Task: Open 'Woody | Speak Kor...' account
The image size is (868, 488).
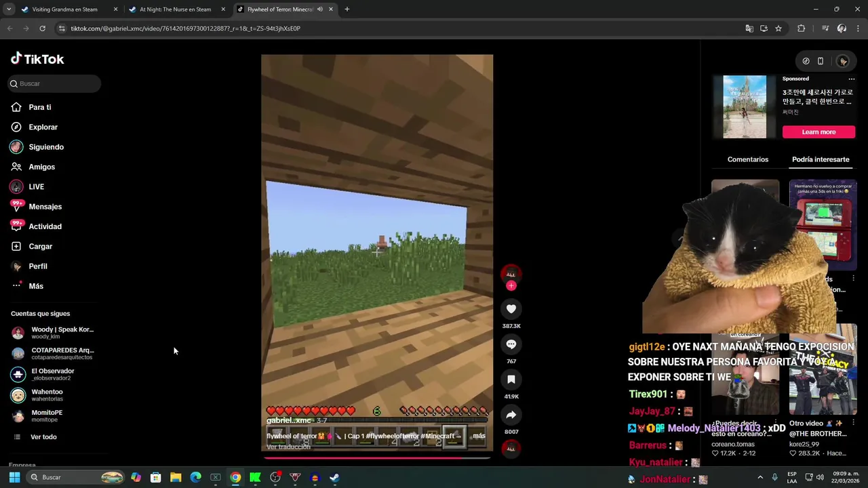Action: coord(53,333)
